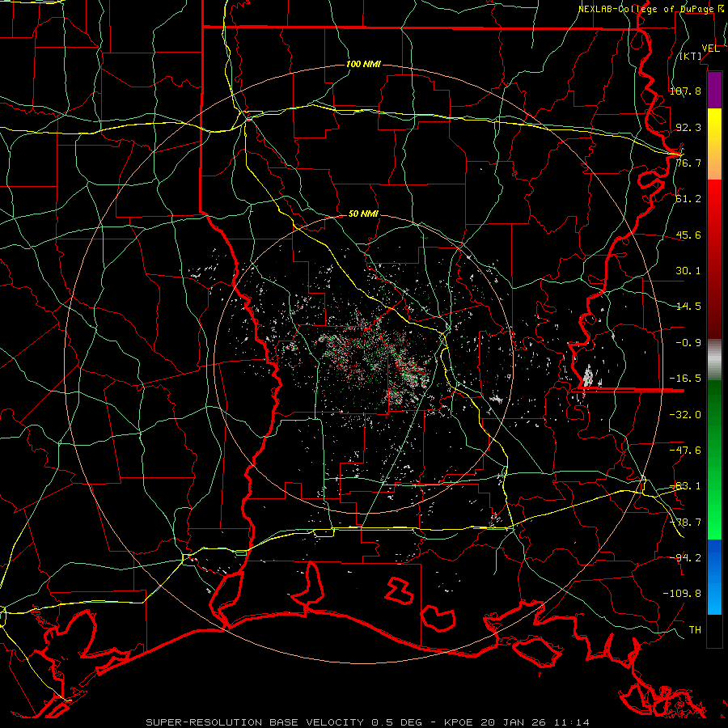The width and height of the screenshot is (728, 728).
Task: Click the gray near-zero segment of the color bar
Action: tap(714, 360)
